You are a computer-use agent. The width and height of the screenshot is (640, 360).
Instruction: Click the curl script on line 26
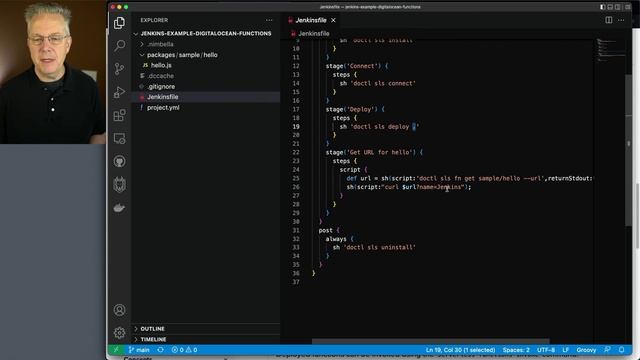click(409, 187)
